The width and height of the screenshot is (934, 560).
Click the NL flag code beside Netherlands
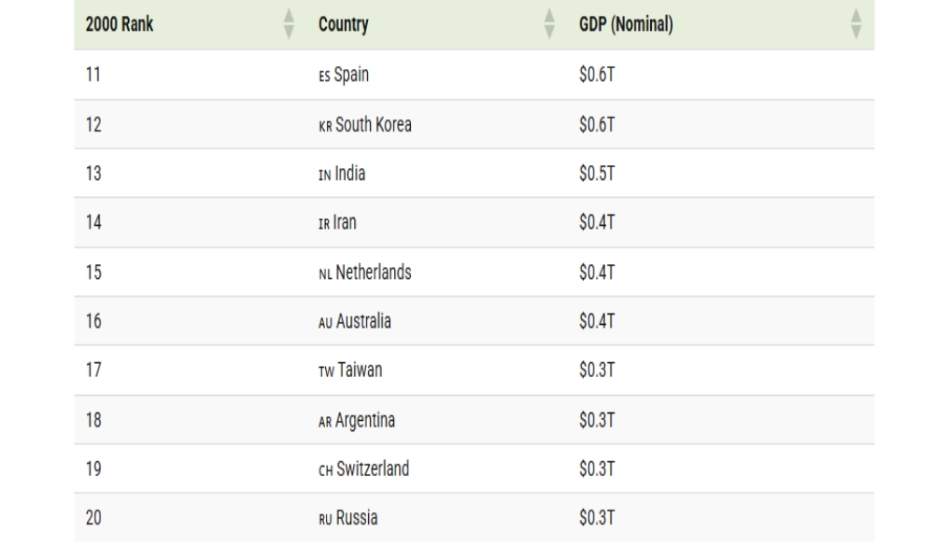tap(324, 273)
